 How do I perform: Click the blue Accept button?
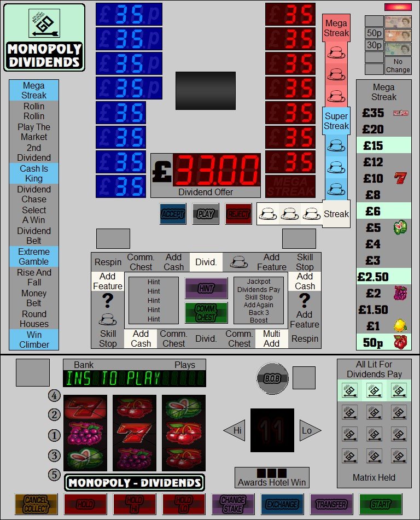(173, 214)
